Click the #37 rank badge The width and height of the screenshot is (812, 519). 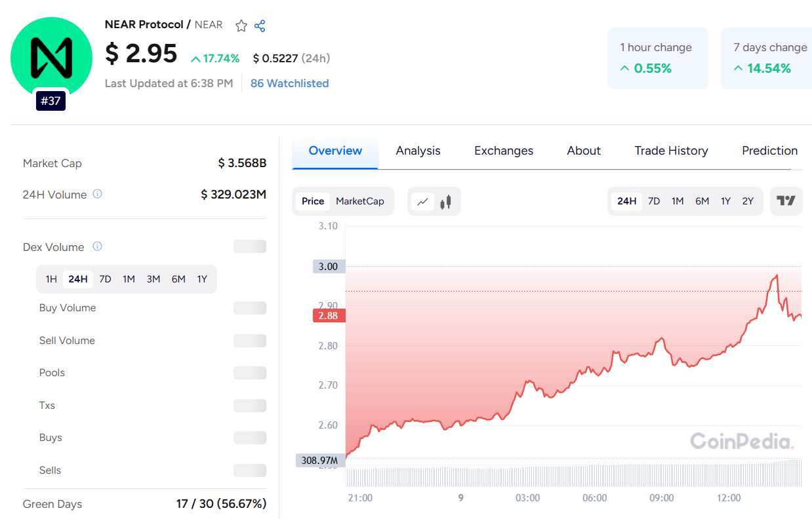[51, 101]
